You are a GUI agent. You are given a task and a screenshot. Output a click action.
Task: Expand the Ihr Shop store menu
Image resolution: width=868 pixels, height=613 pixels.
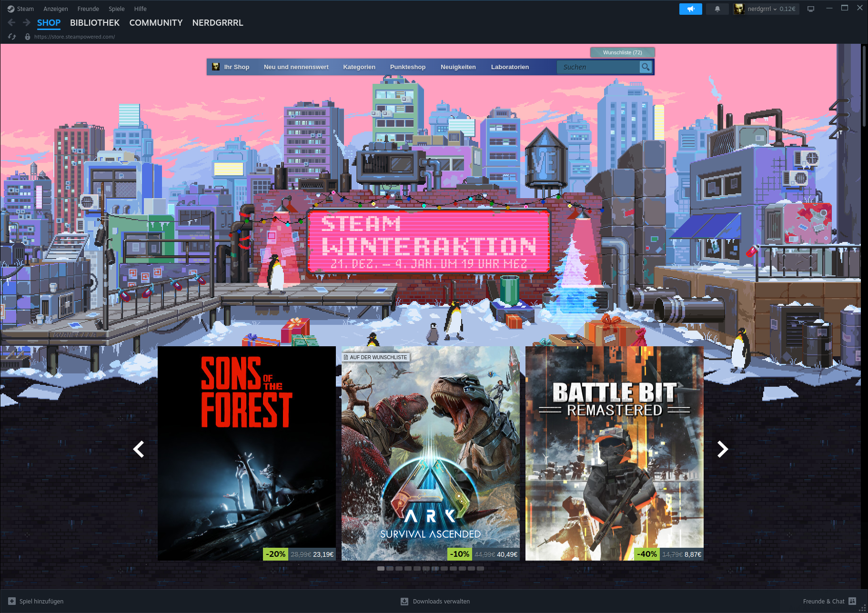point(237,67)
